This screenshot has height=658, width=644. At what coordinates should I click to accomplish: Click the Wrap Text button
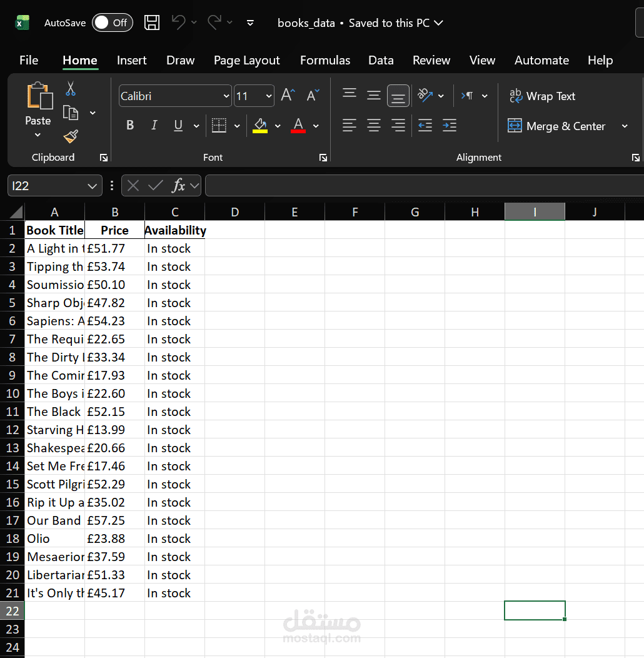[x=542, y=96]
